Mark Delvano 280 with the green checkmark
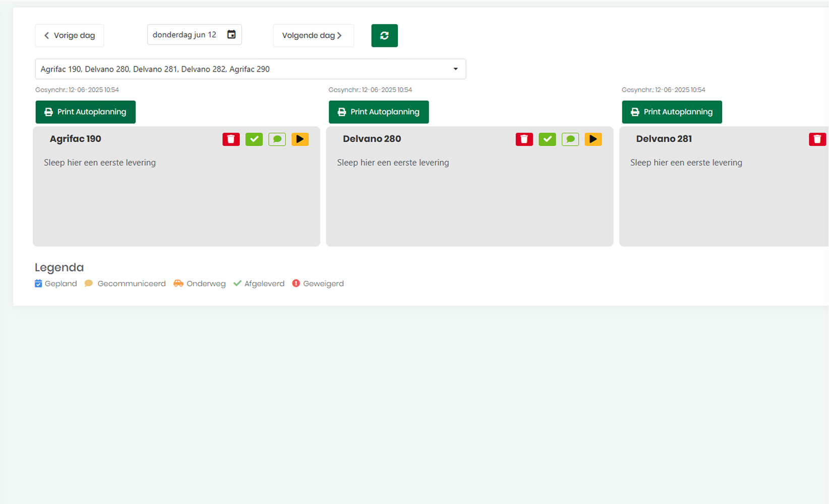Image resolution: width=829 pixels, height=504 pixels. (x=547, y=139)
